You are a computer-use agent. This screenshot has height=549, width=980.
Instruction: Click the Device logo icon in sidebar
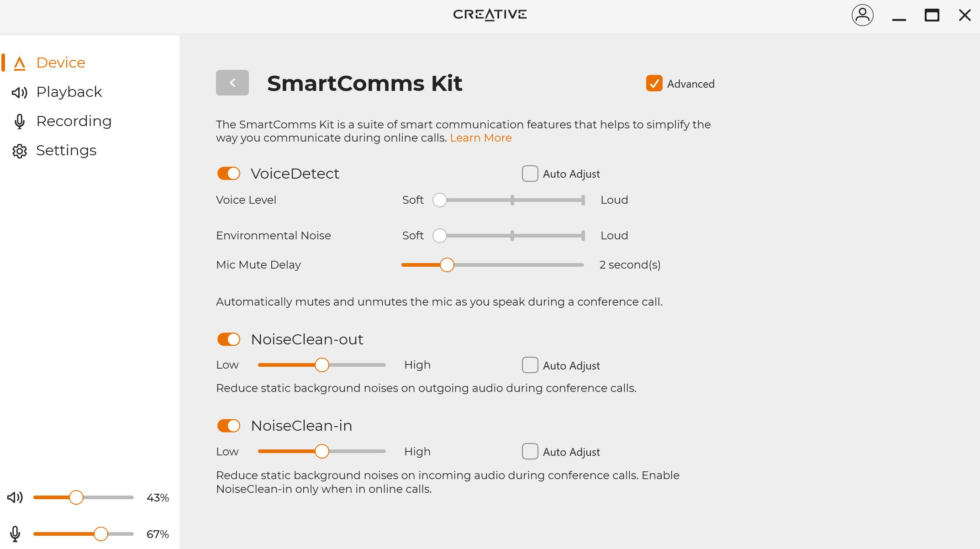tap(20, 63)
